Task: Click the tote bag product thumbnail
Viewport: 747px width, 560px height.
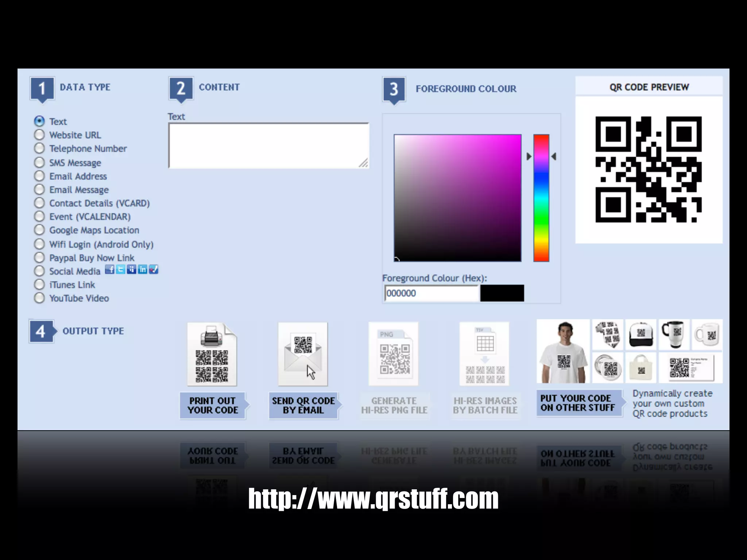Action: pos(641,367)
